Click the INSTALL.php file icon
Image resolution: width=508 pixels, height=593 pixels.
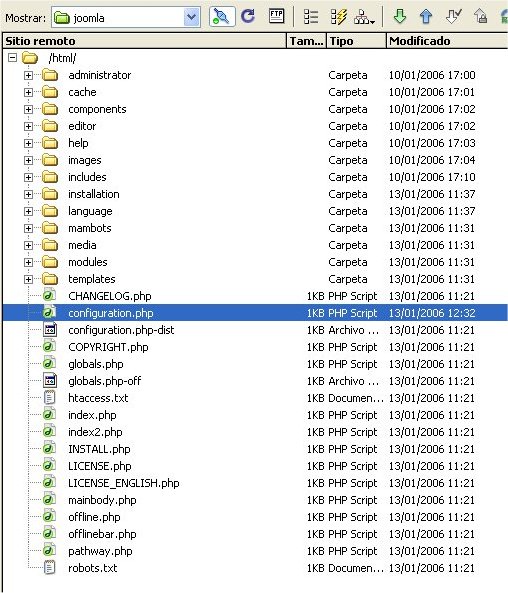[x=50, y=449]
